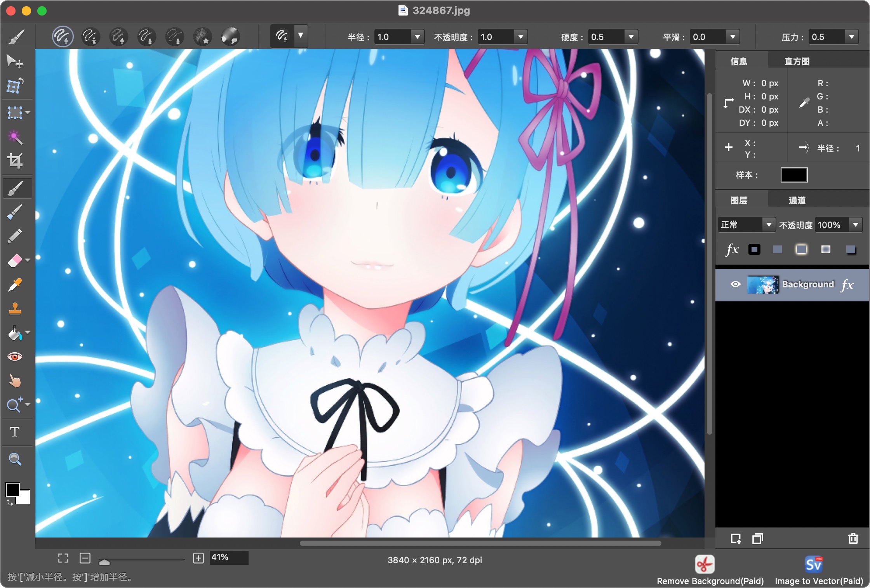Choose the first brush preset
This screenshot has width=870, height=588.
(x=63, y=37)
